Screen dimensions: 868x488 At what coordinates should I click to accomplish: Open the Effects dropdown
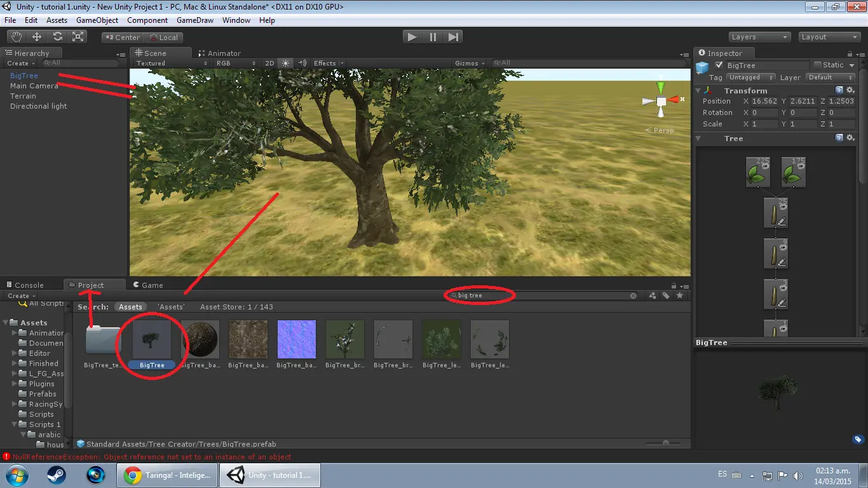[328, 63]
